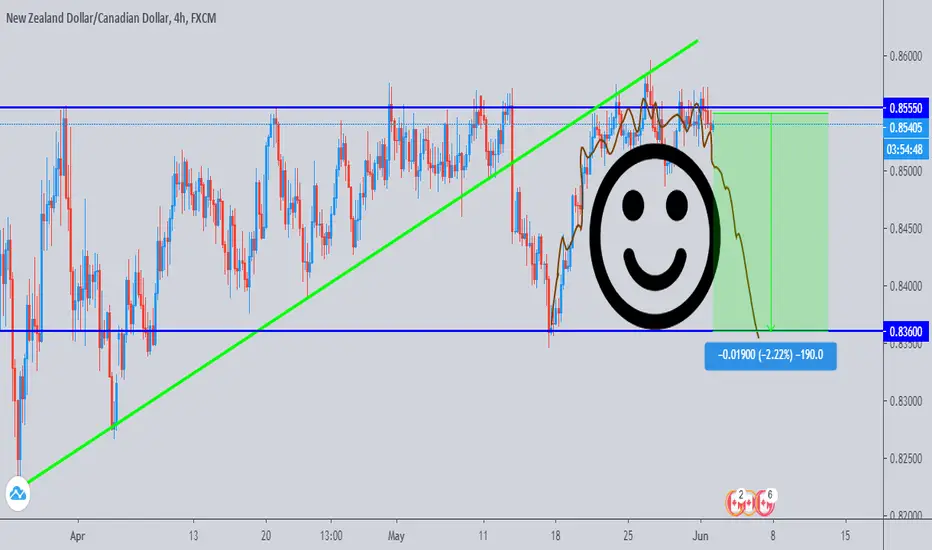
Task: Click the 13:00 marker on time axis
Action: tap(330, 536)
